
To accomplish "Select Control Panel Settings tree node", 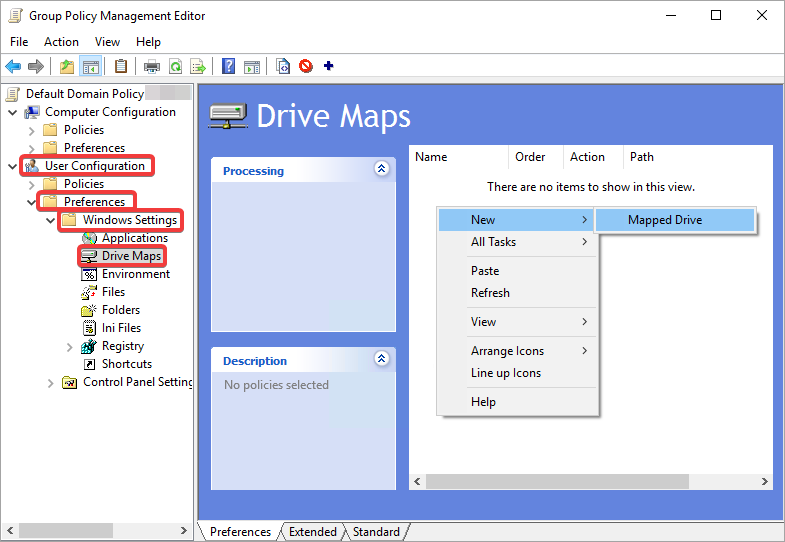I will (137, 382).
